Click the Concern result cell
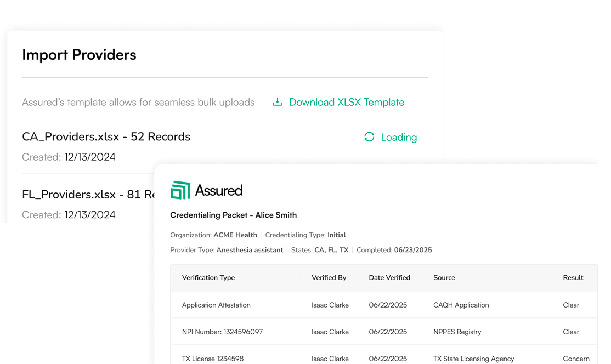The width and height of the screenshot is (611, 364). click(x=576, y=359)
